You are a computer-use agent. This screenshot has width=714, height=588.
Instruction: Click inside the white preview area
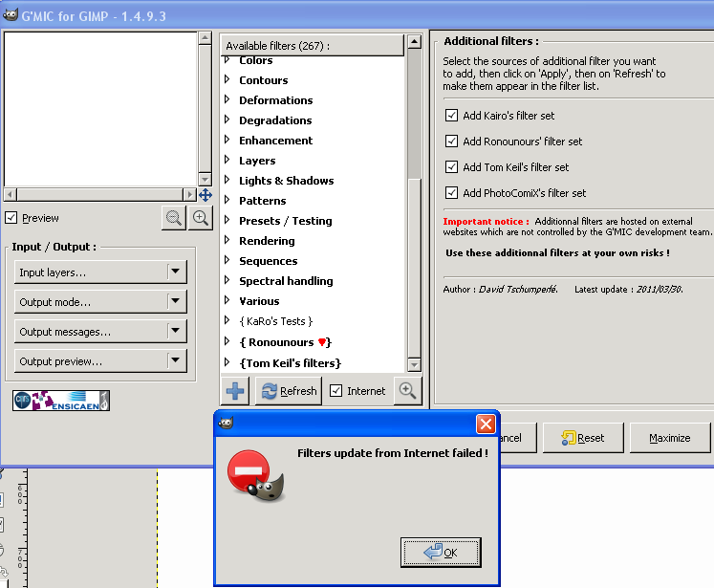(100, 109)
